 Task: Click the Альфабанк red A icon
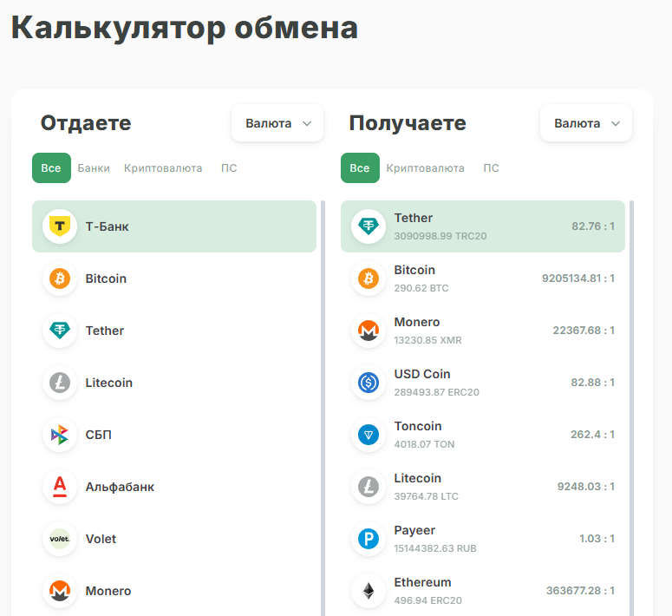click(60, 487)
